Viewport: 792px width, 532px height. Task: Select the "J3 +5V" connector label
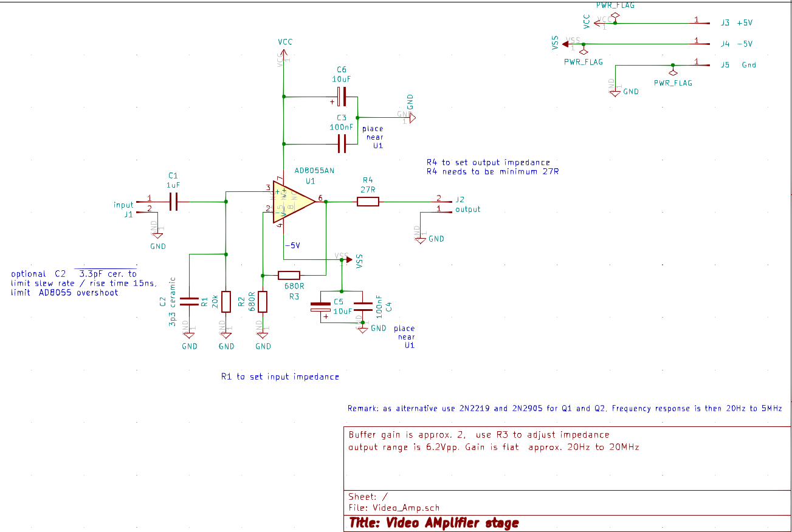click(736, 23)
